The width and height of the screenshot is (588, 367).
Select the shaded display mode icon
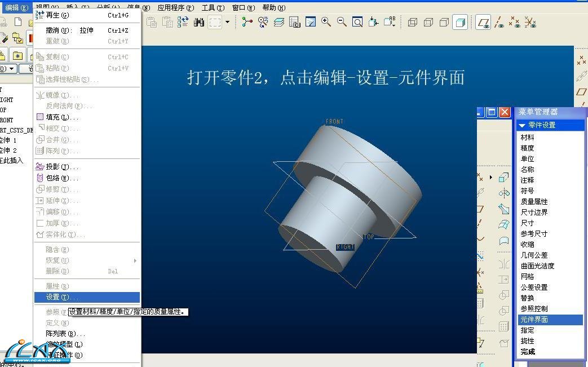click(x=460, y=23)
